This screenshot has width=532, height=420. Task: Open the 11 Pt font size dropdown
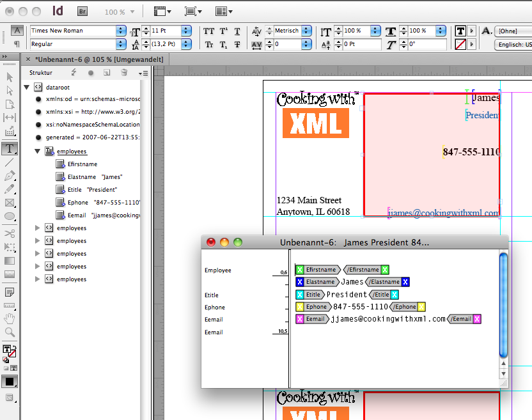click(x=186, y=31)
